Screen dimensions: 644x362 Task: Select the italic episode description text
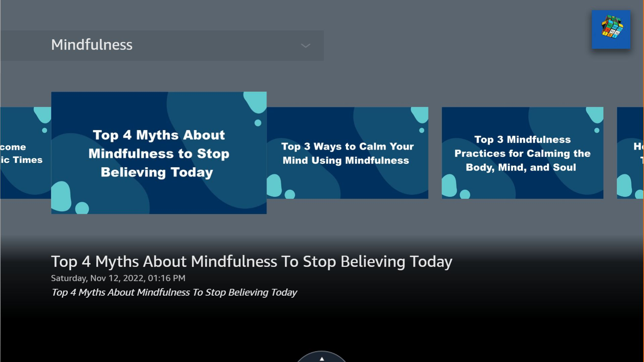click(x=174, y=292)
